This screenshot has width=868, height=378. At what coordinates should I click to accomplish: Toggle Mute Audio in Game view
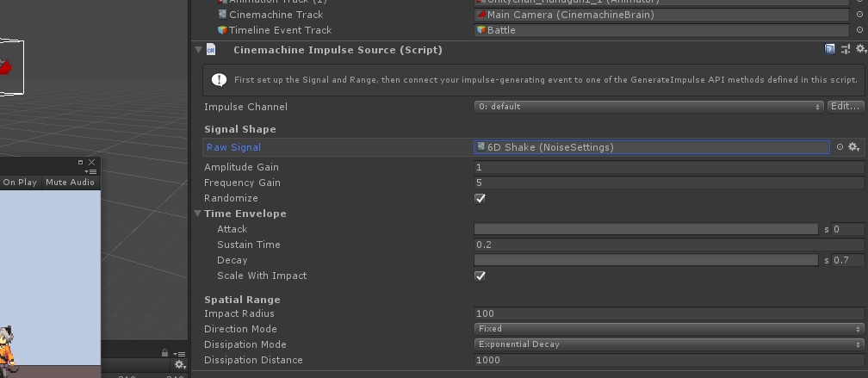71,182
